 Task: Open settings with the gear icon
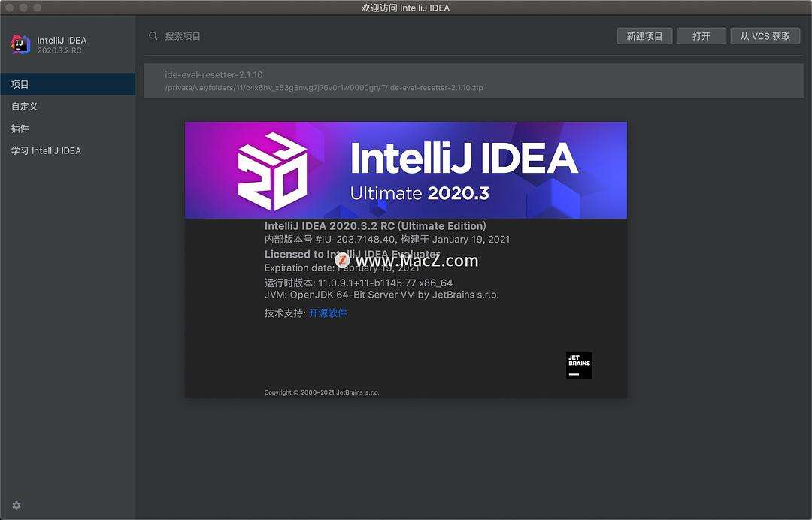point(17,506)
